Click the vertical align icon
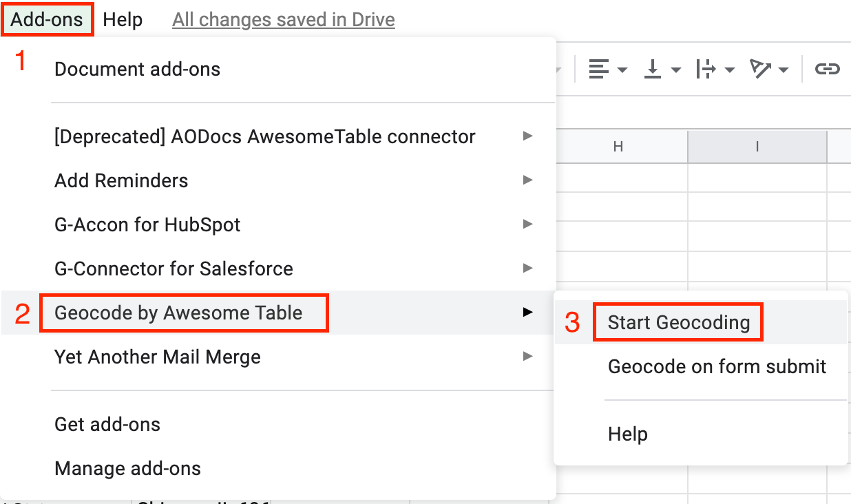Image resolution: width=851 pixels, height=504 pixels. tap(653, 69)
